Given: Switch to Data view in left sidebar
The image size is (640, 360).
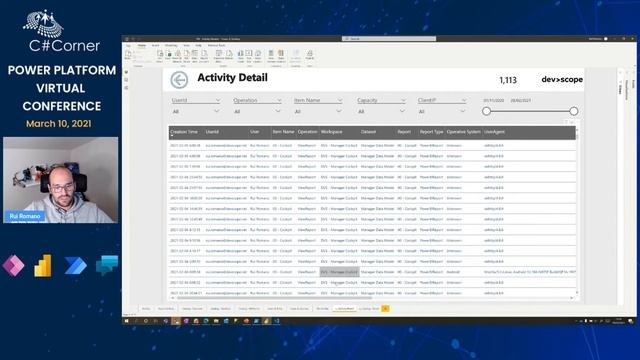Looking at the screenshot, I should pos(126,80).
